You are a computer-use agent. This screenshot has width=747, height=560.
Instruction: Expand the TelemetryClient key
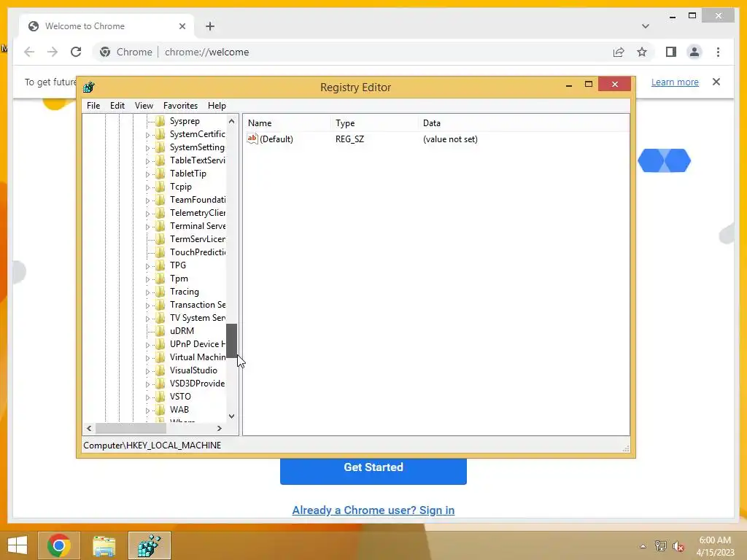click(x=147, y=214)
